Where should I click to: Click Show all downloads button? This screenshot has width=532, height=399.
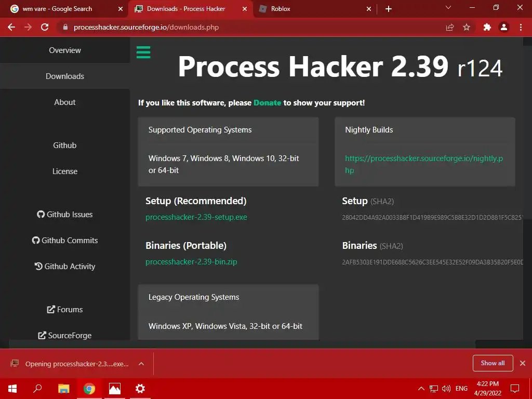coord(493,363)
